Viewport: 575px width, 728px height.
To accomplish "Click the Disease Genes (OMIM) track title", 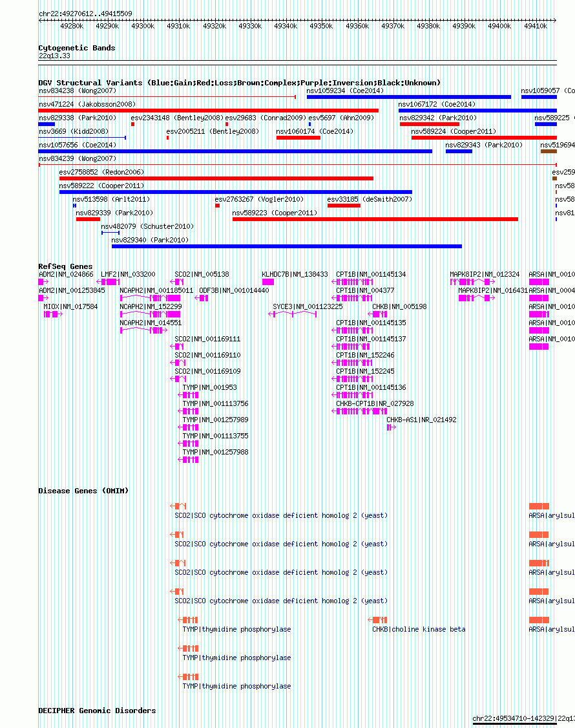I will pyautogui.click(x=83, y=491).
